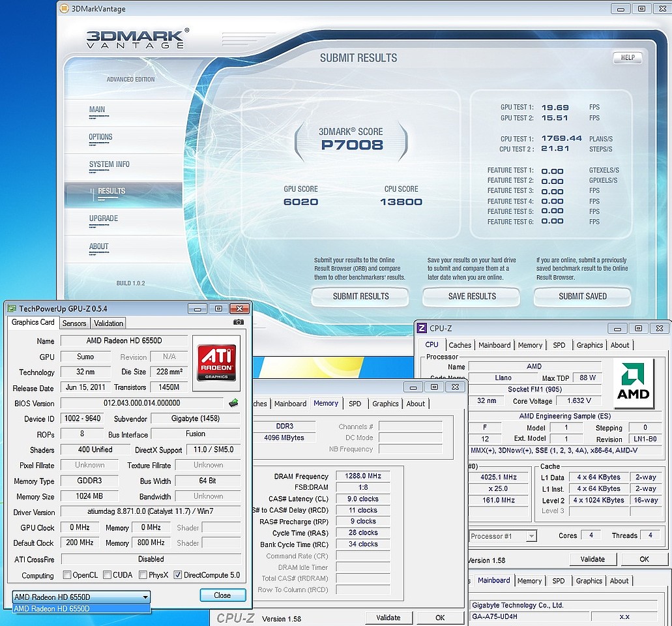Click the GPU-Z title bar chip icon
672x626 pixels.
point(12,308)
